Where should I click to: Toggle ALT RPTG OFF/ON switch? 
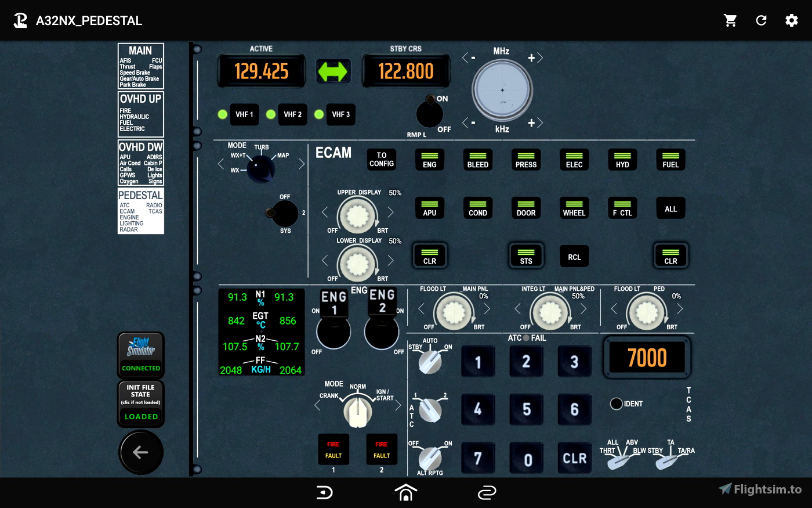tap(430, 457)
